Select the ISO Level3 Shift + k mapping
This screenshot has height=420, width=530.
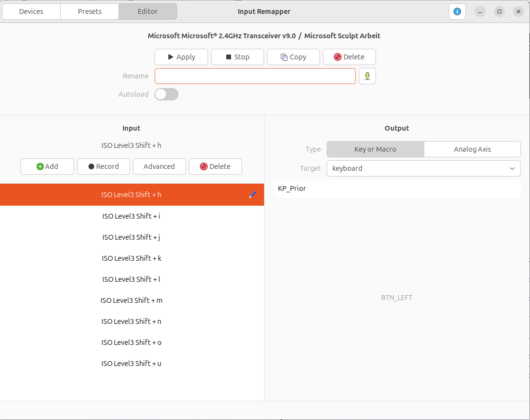coord(132,258)
